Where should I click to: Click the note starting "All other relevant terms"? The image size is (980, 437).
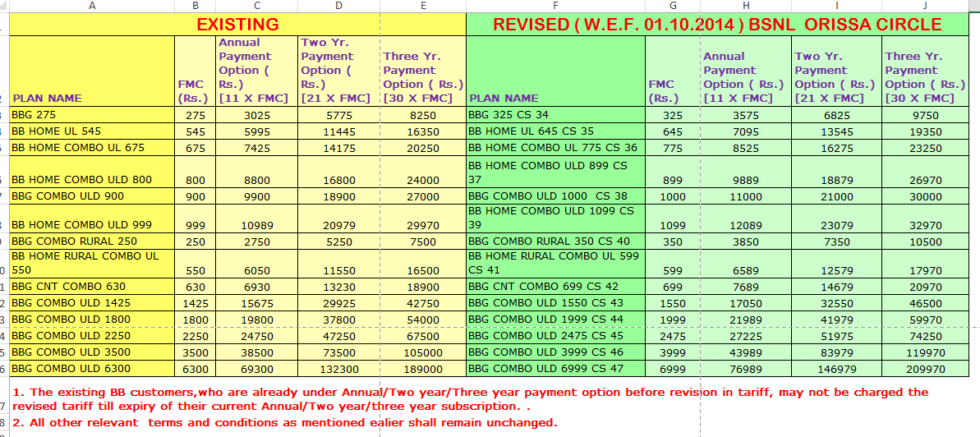point(283,423)
